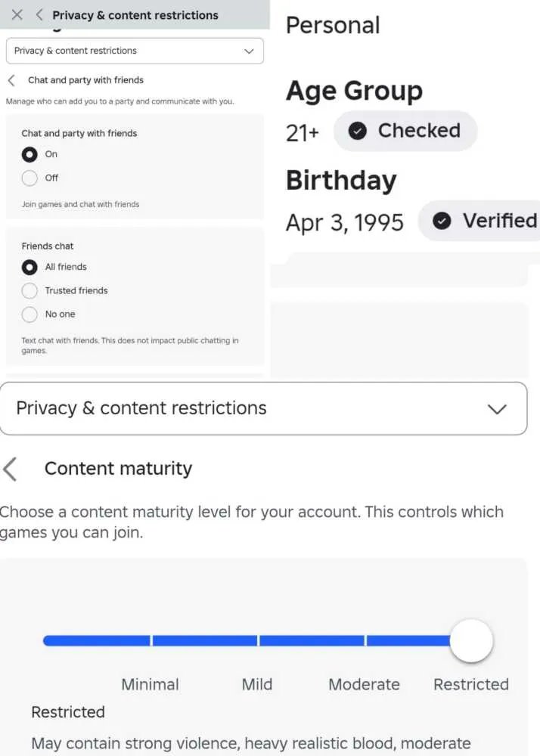Open the large Privacy & content restrictions dropdown
The height and width of the screenshot is (756, 540).
point(263,408)
